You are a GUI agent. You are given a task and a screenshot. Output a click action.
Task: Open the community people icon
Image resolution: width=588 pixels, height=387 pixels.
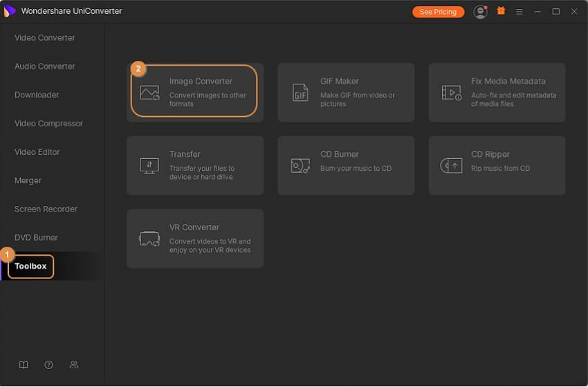73,365
